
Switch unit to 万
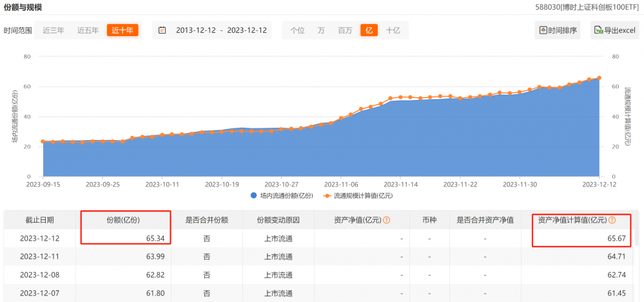pyautogui.click(x=321, y=30)
